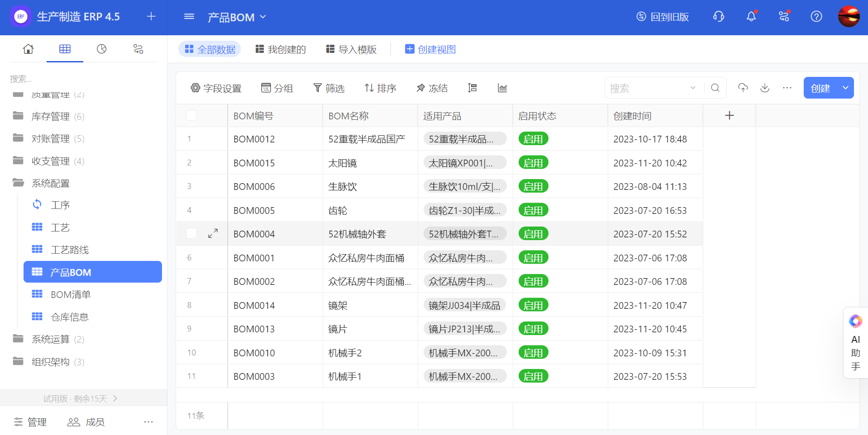Switch to 导入模版 view tab

pos(352,49)
